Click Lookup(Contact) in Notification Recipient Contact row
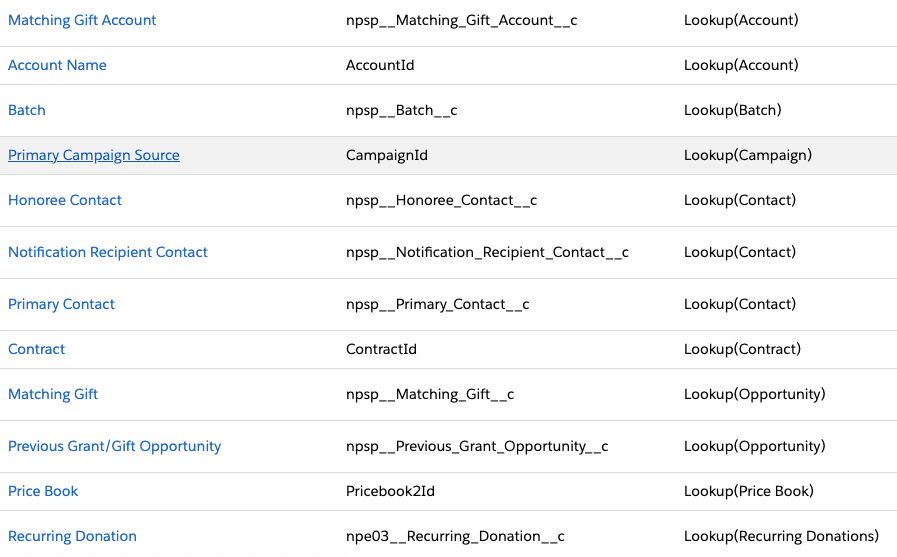Image resolution: width=897 pixels, height=557 pixels. [740, 253]
